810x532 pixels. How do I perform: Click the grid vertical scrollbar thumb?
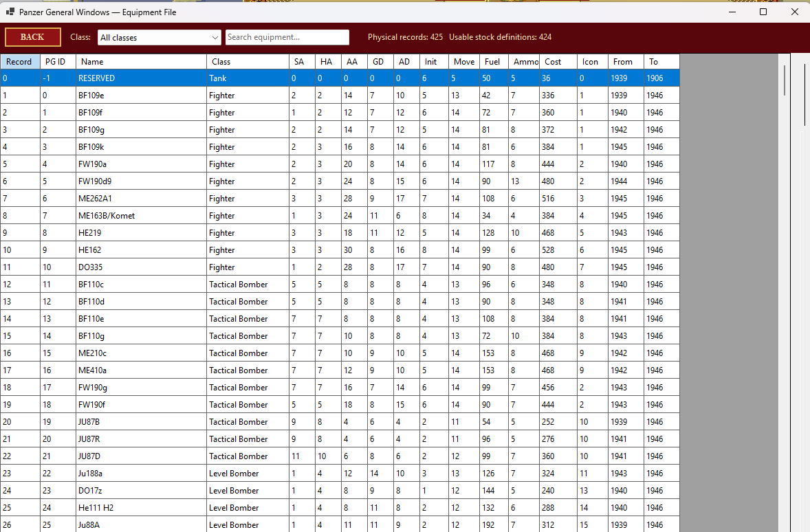coord(784,80)
